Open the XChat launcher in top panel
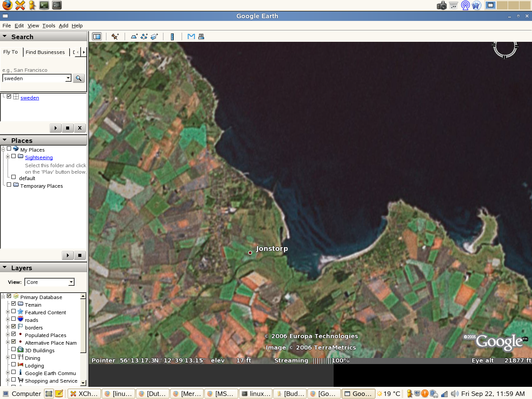Screen dimensions: 532x399 point(20,5)
